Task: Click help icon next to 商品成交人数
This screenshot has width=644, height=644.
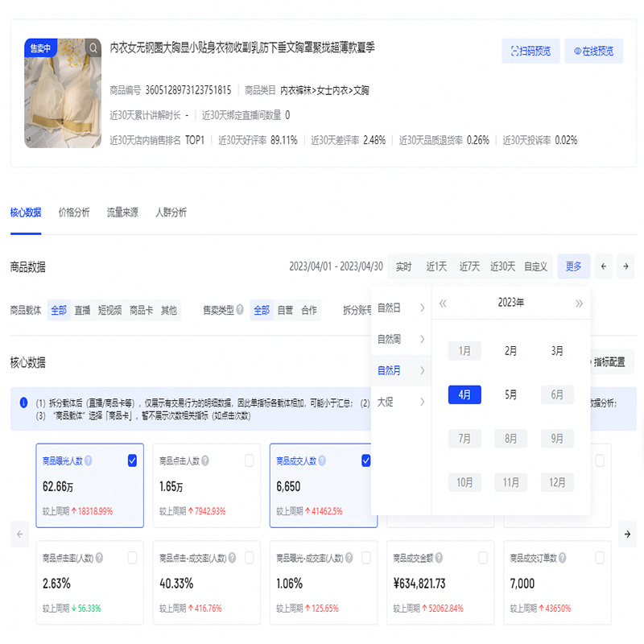Action: (322, 460)
